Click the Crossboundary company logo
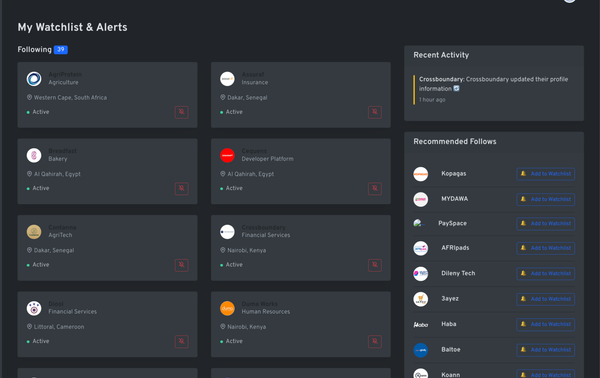This screenshot has width=600, height=378. [227, 232]
